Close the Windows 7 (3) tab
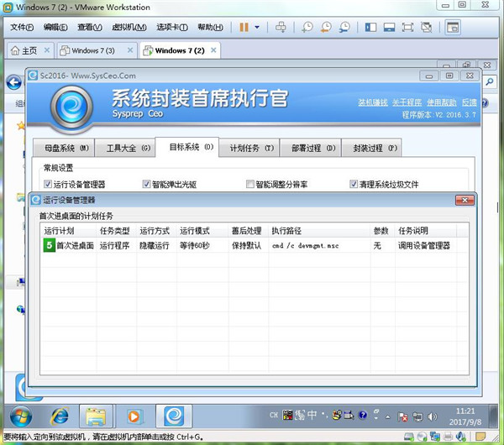The width and height of the screenshot is (504, 445). coord(130,50)
